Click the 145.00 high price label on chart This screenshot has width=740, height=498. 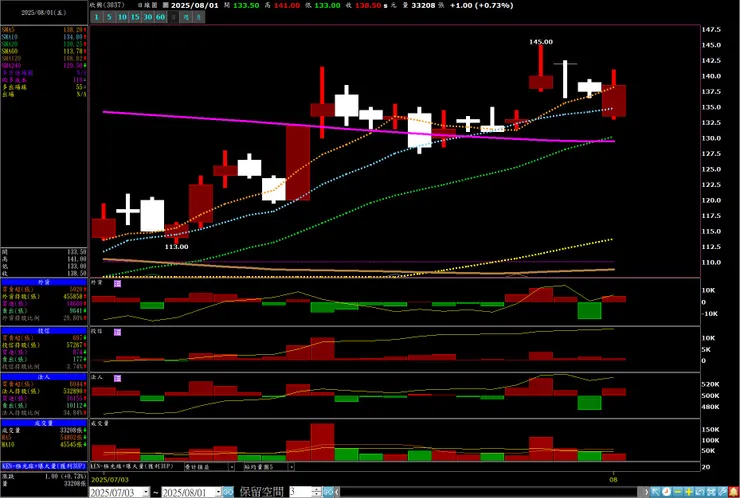[x=541, y=42]
